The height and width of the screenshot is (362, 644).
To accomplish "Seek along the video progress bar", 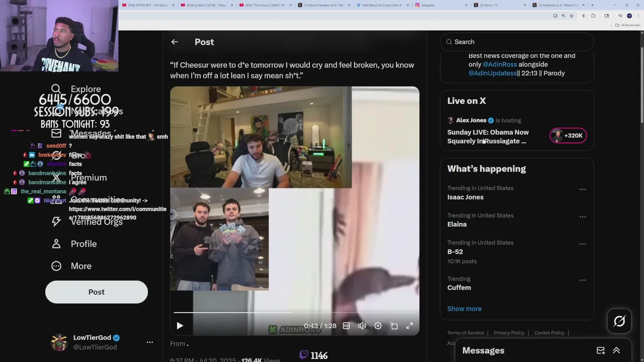I will pos(295,313).
